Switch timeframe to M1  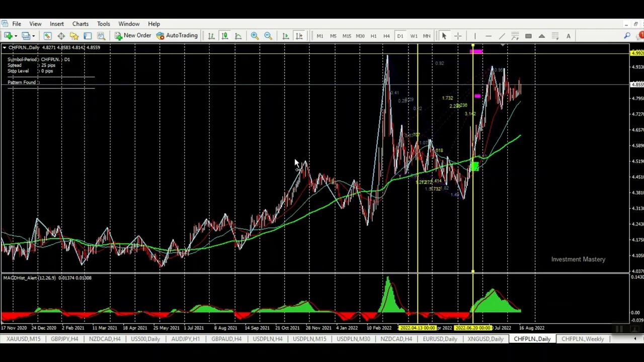(x=319, y=36)
